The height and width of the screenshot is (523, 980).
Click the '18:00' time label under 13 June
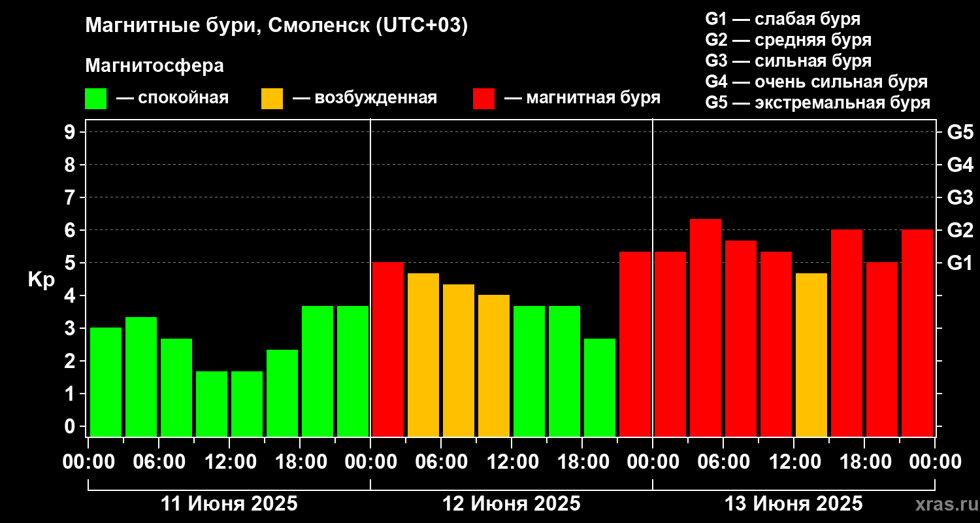[864, 462]
